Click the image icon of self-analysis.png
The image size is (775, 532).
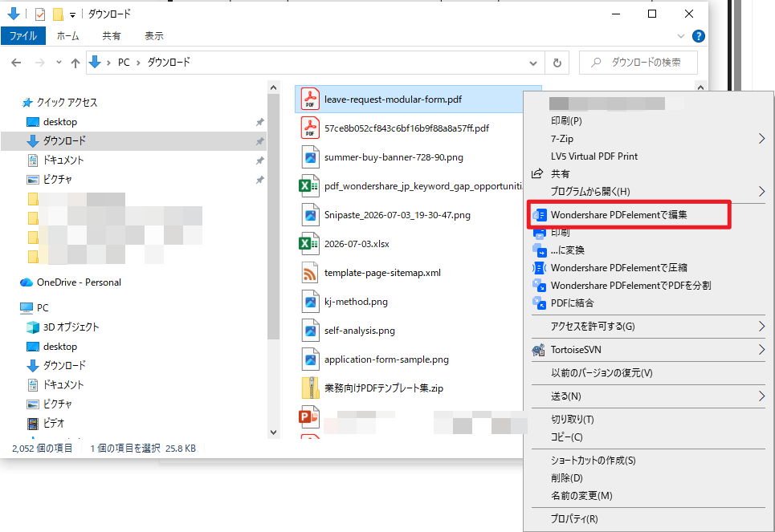tap(310, 331)
